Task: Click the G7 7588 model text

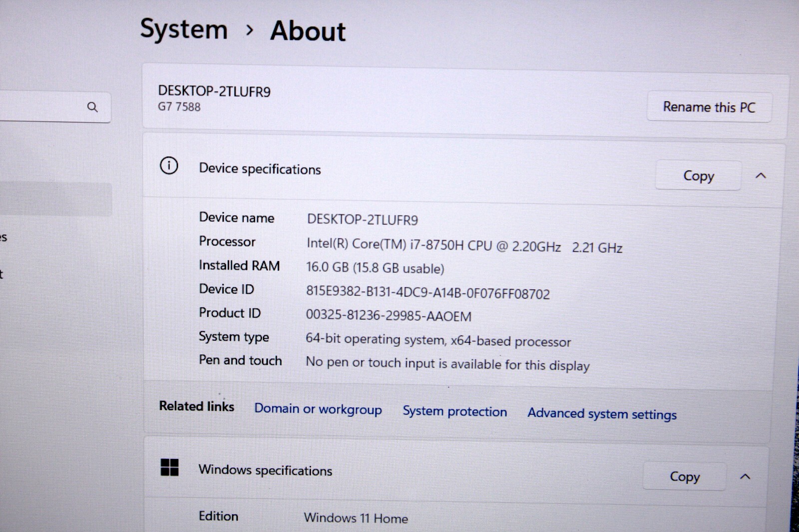Action: tap(179, 107)
